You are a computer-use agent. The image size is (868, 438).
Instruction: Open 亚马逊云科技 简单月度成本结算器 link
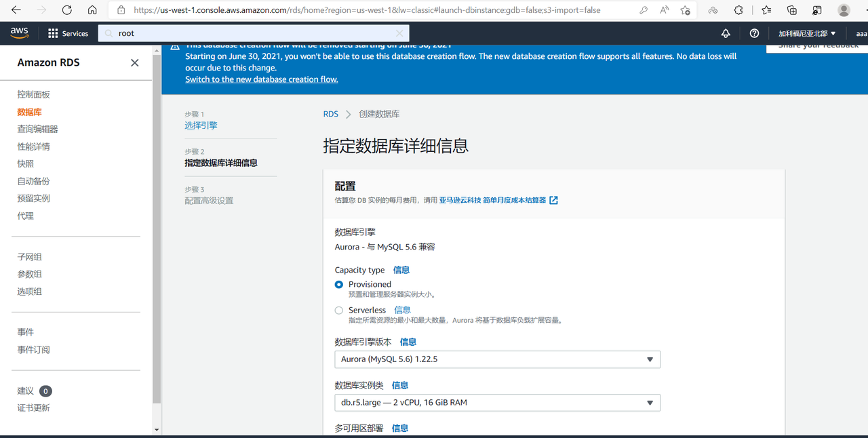point(492,200)
